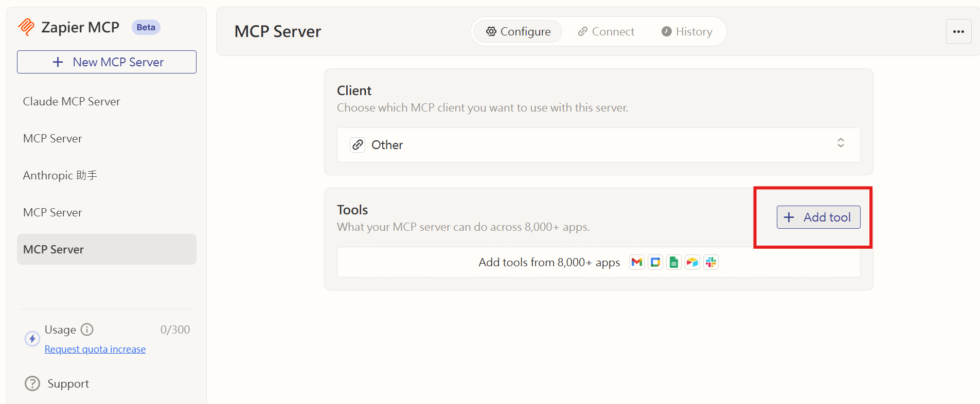Image resolution: width=980 pixels, height=404 pixels.
Task: Switch to the Connect tab
Action: click(606, 32)
